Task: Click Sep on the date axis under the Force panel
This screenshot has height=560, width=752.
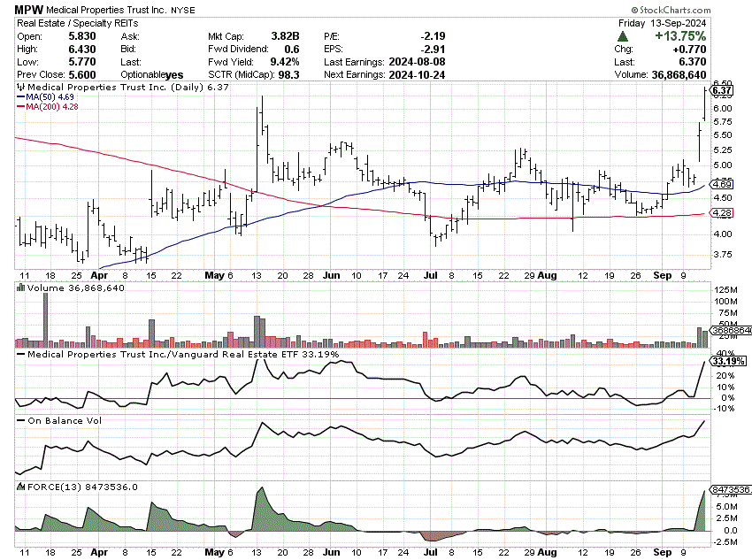Action: click(663, 552)
